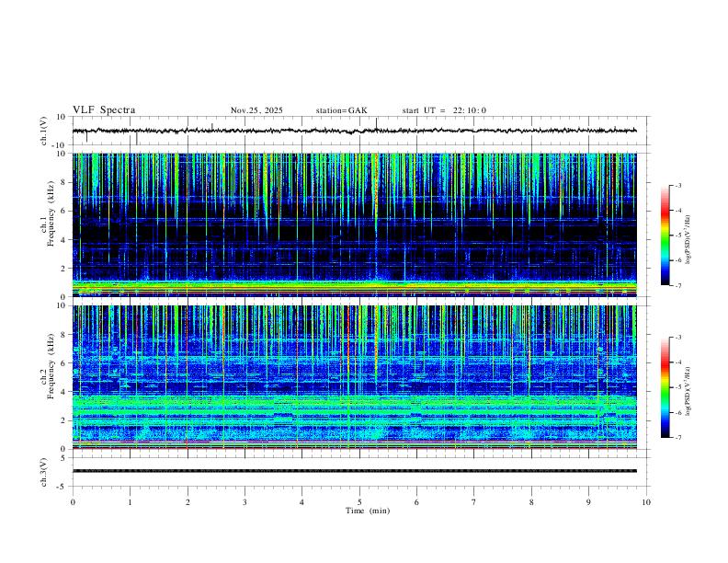Image resolution: width=728 pixels, height=563 pixels.
Task: Click the "start UT = 22:10:0" header text
Action: click(x=444, y=110)
